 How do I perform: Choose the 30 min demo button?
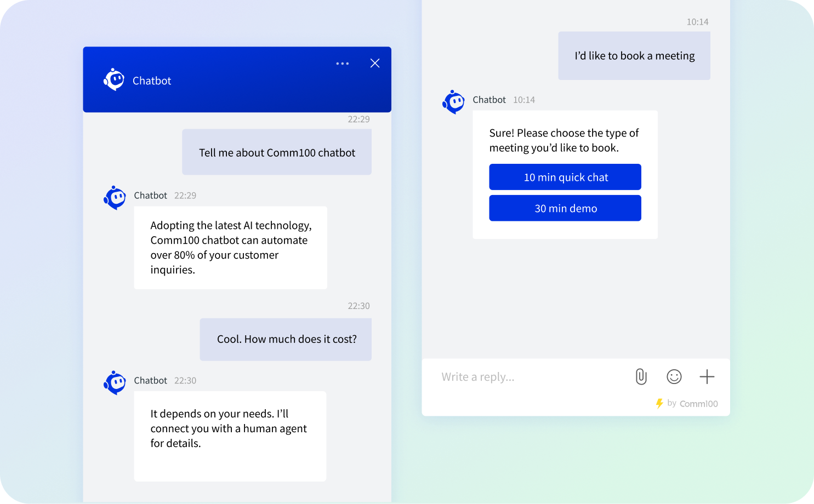[x=565, y=208]
